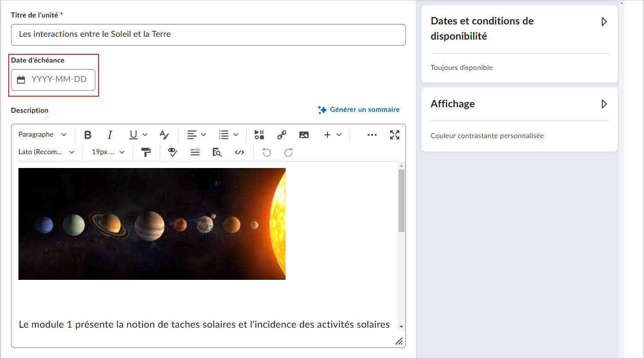Select the format painter tool
This screenshot has height=359, width=644.
coord(146,152)
